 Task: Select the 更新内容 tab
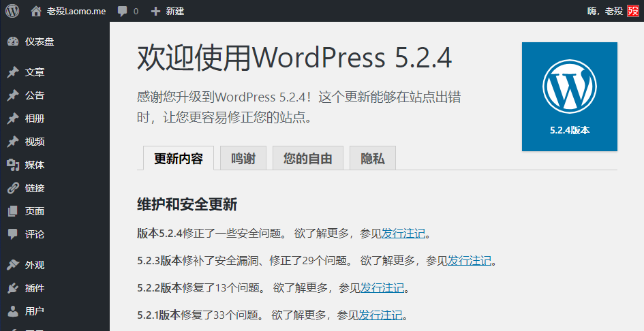(x=179, y=159)
